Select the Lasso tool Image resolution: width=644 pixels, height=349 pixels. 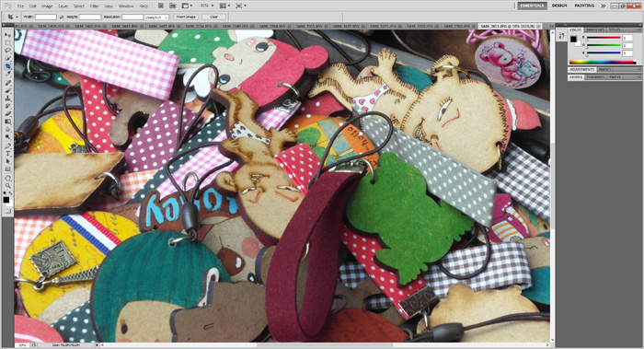coord(7,51)
